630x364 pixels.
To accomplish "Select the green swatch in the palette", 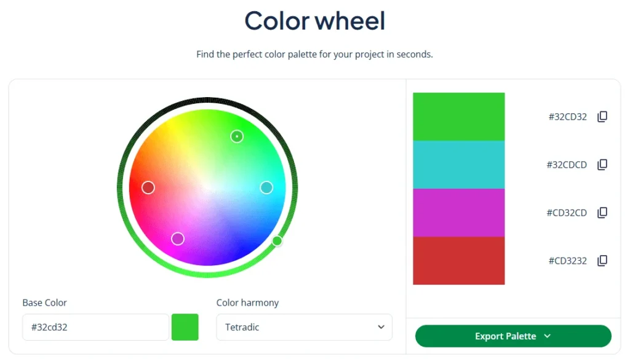I will coord(458,116).
